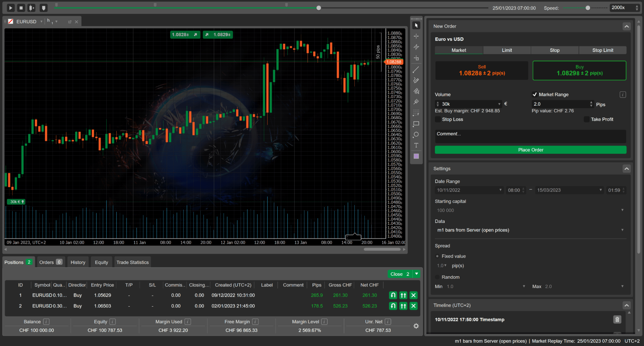Uncheck the Market Range checkbox
644x346 pixels.
point(535,94)
